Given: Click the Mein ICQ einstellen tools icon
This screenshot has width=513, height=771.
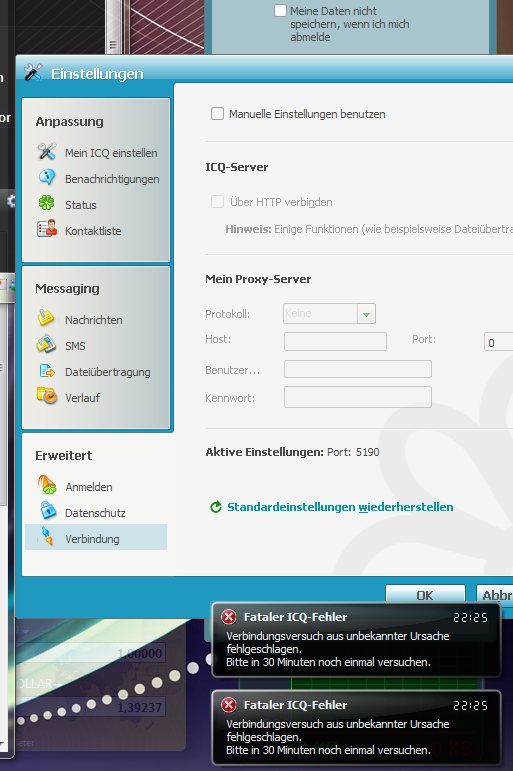Looking at the screenshot, I should click(x=47, y=151).
